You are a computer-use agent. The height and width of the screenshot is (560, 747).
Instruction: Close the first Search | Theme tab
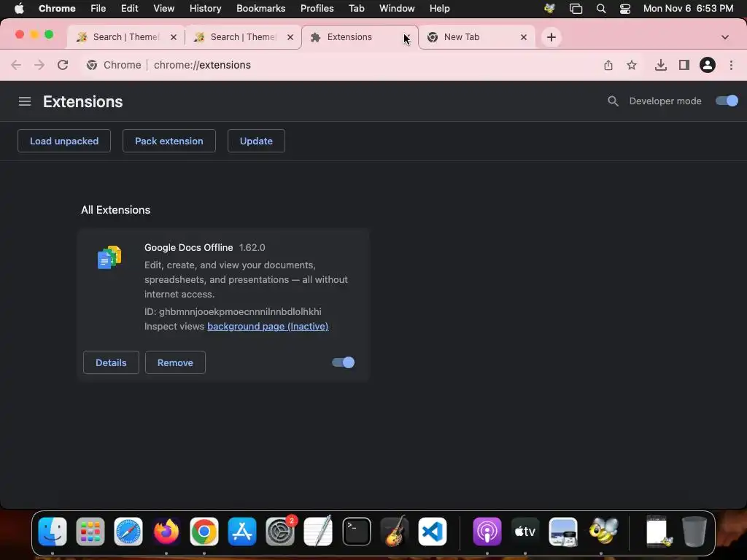174,37
